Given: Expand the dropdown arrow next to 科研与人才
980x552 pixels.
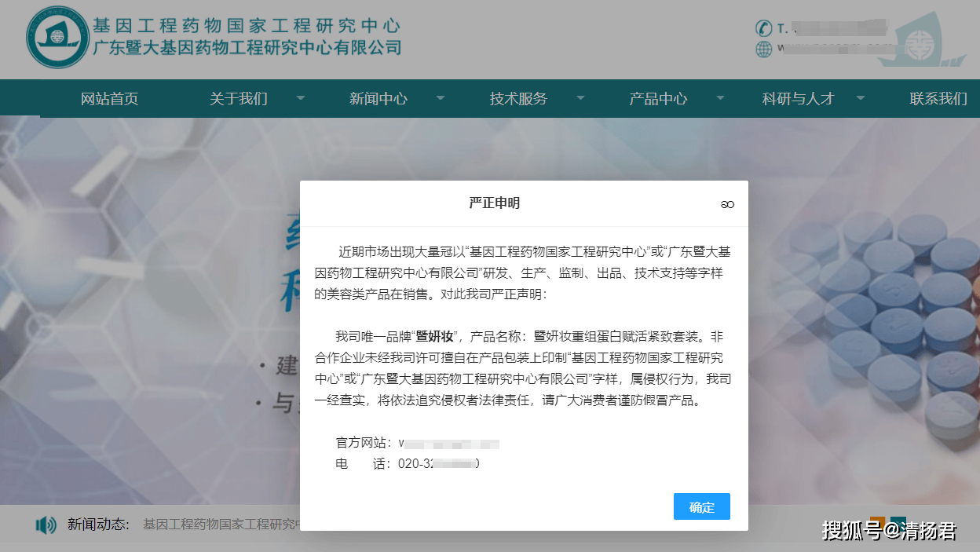Looking at the screenshot, I should click(x=860, y=98).
